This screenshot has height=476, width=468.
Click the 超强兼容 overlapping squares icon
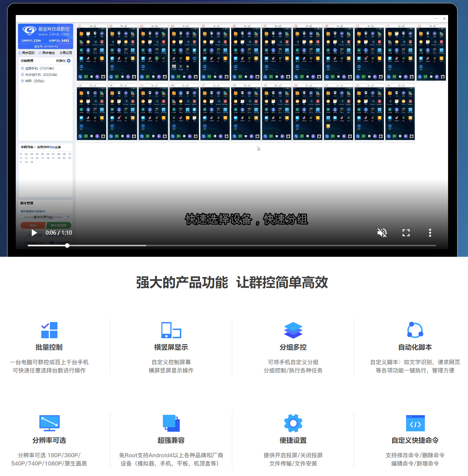[x=171, y=423]
